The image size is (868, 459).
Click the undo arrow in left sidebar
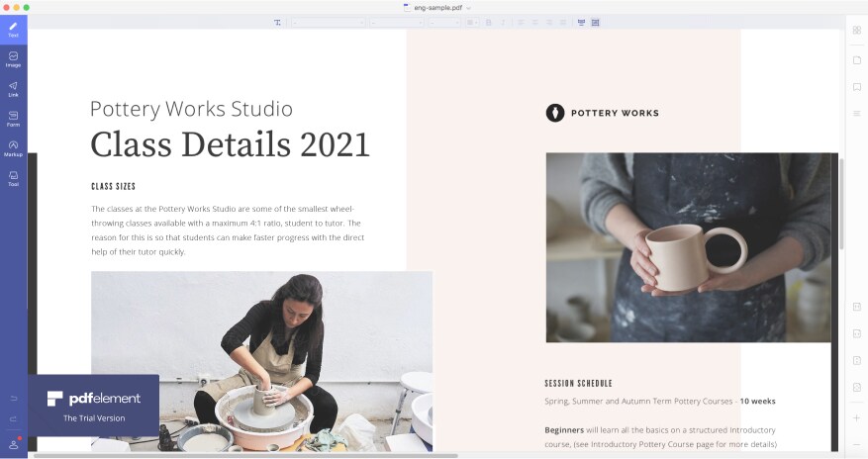[x=14, y=399]
